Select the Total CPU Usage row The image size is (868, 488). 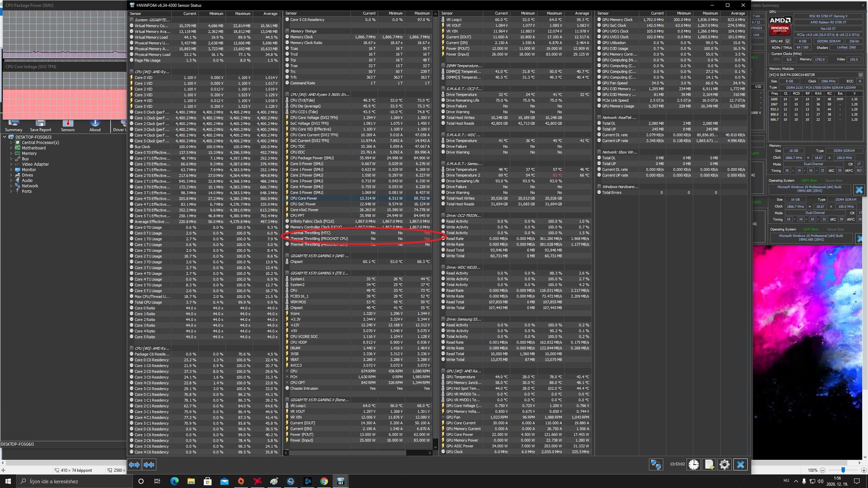204,302
